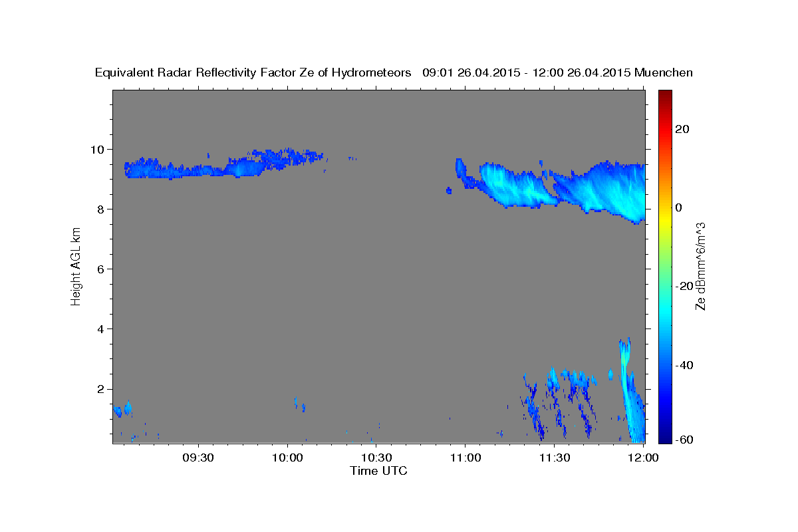
Task: Click the colorbar label '20'
Action: 683,129
